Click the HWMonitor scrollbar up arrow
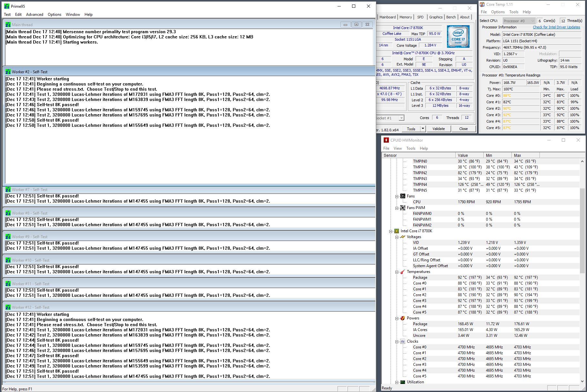This screenshot has height=392, width=587. pyautogui.click(x=582, y=161)
